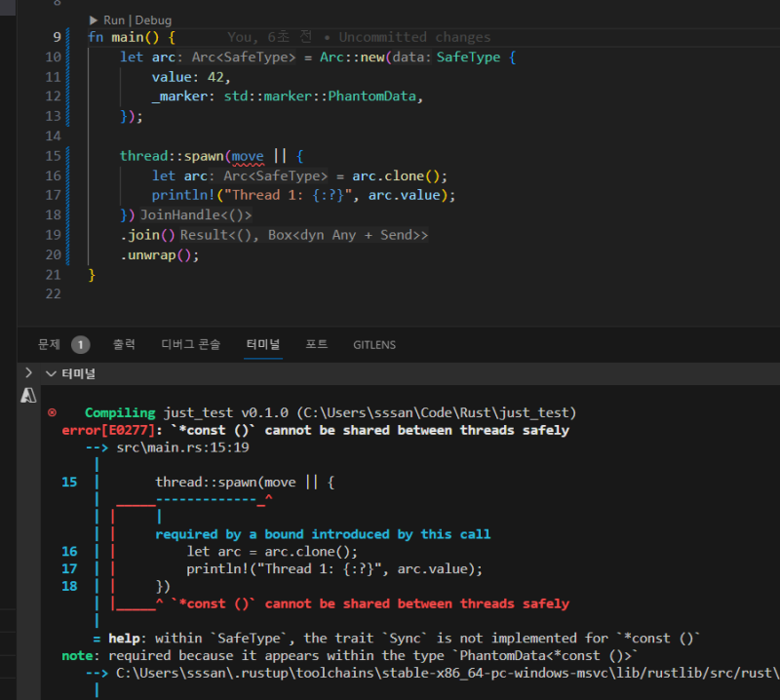Click the Run code lens above main

[x=114, y=19]
